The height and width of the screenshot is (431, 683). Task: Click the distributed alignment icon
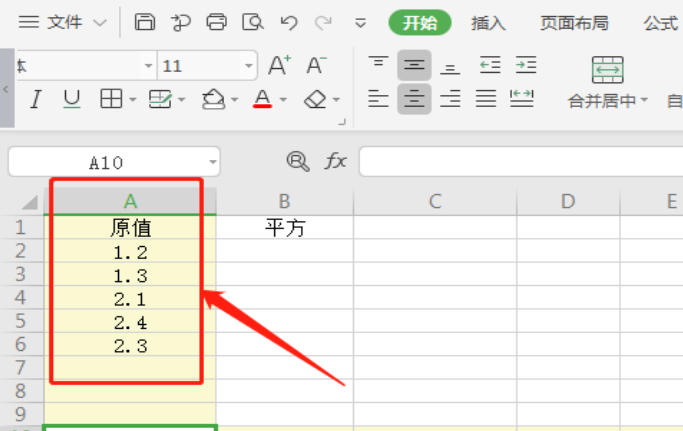point(522,99)
